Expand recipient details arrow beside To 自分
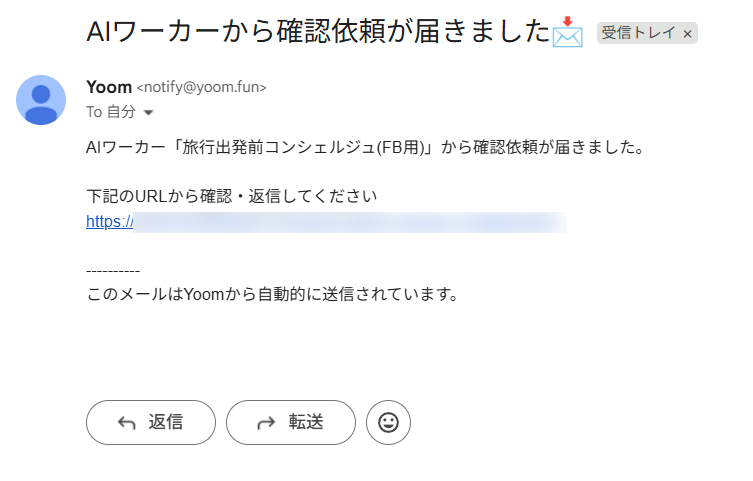Screen dimensions: 753x481 click(x=148, y=112)
